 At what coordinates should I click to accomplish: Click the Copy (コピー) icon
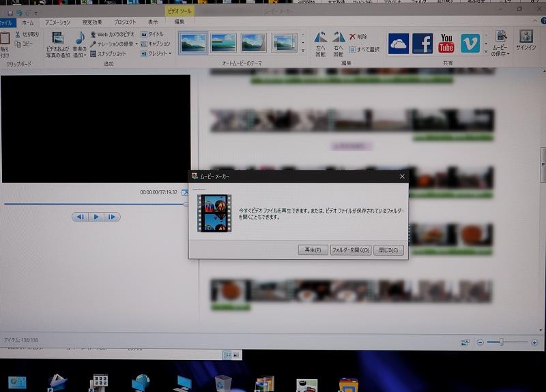pyautogui.click(x=18, y=44)
